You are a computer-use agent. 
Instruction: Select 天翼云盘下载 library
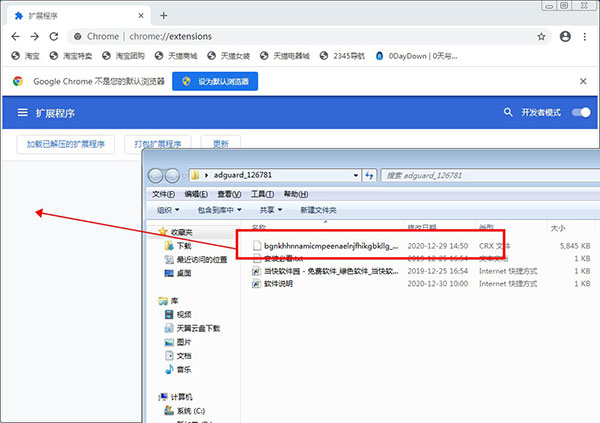click(x=192, y=328)
